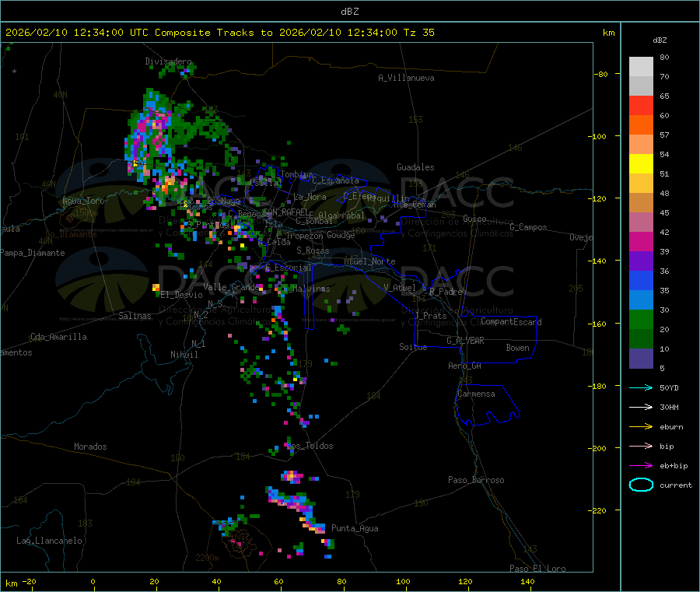Click the 'J_Prats' map label
The image size is (700, 592).
click(x=430, y=315)
